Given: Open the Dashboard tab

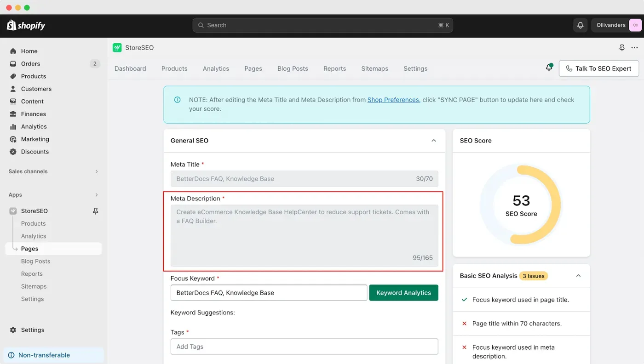Looking at the screenshot, I should pos(130,68).
